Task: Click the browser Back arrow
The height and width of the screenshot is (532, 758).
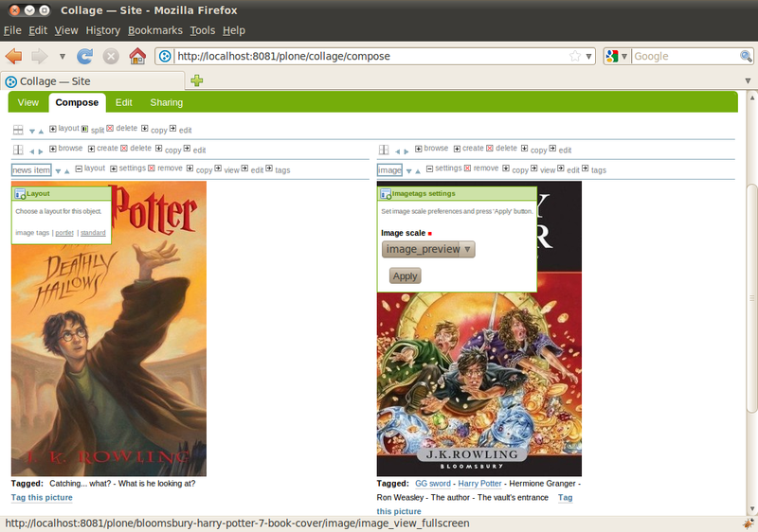Action: pos(13,56)
